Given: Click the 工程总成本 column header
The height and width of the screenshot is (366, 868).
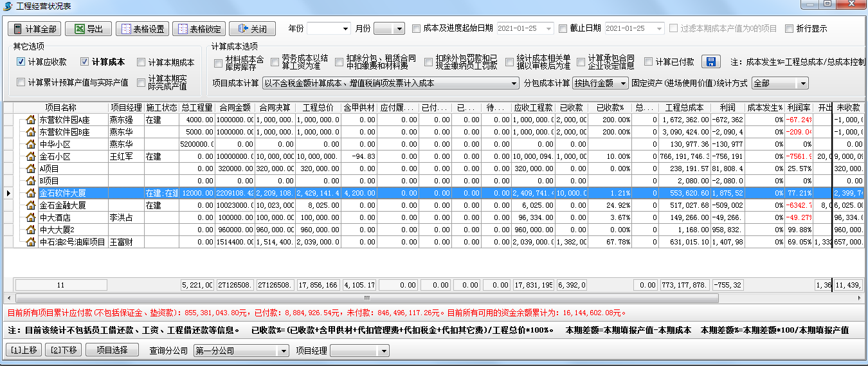Looking at the screenshot, I should pyautogui.click(x=684, y=107).
